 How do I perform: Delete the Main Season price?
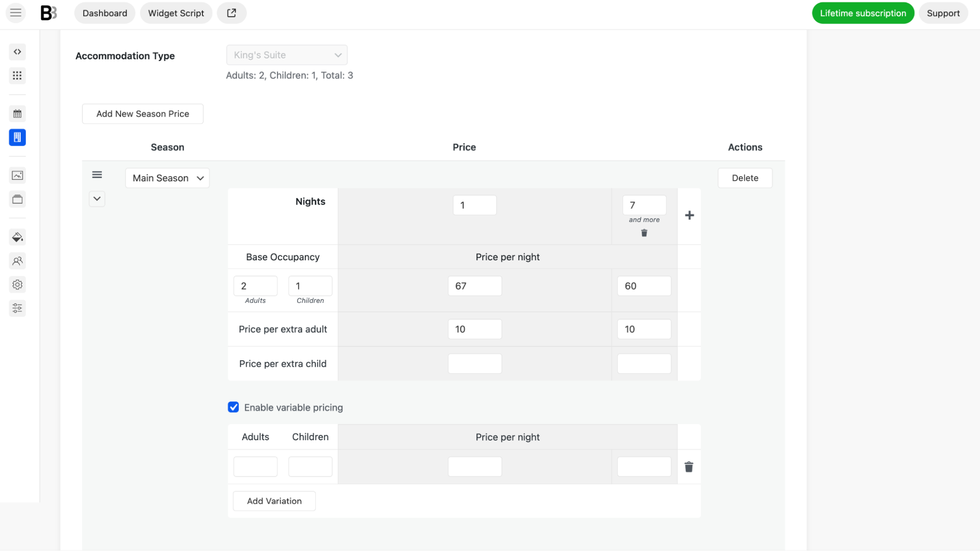[x=745, y=178]
